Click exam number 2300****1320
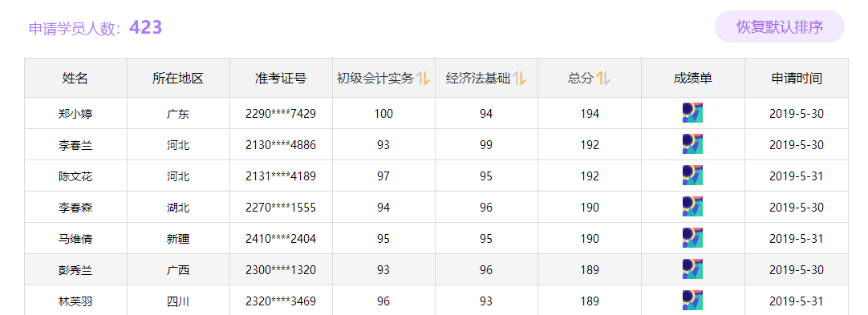 click(281, 270)
